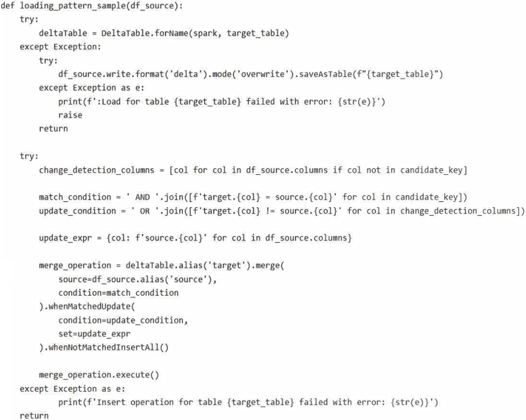The height and width of the screenshot is (420, 526).
Task: Click the update_condition assignment line
Action: (x=282, y=211)
